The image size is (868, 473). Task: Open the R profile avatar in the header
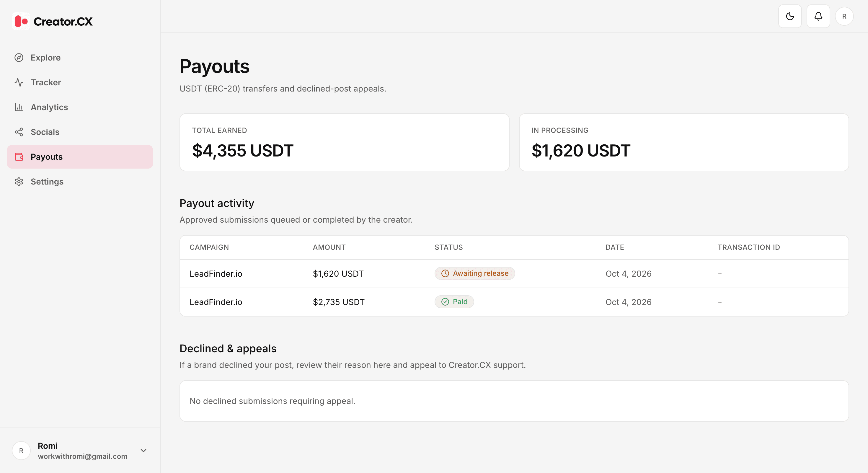[x=844, y=16]
